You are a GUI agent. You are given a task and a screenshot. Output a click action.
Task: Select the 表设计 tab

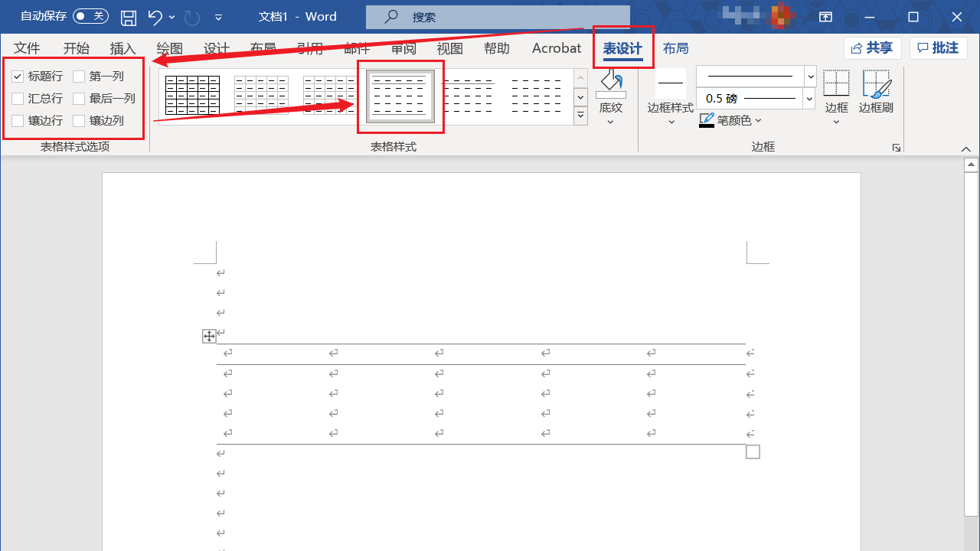pos(622,48)
